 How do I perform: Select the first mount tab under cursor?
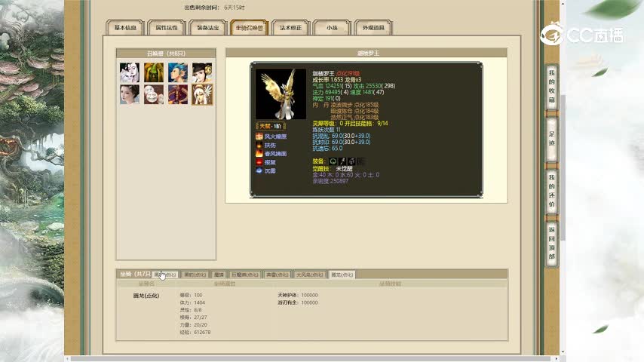pos(165,275)
